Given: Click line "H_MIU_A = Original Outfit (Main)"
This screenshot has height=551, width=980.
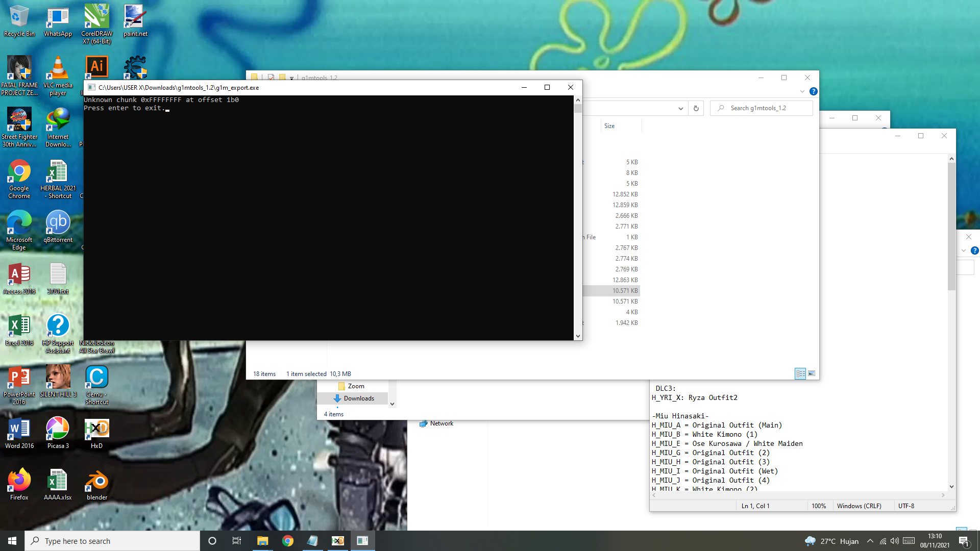Looking at the screenshot, I should [x=717, y=425].
